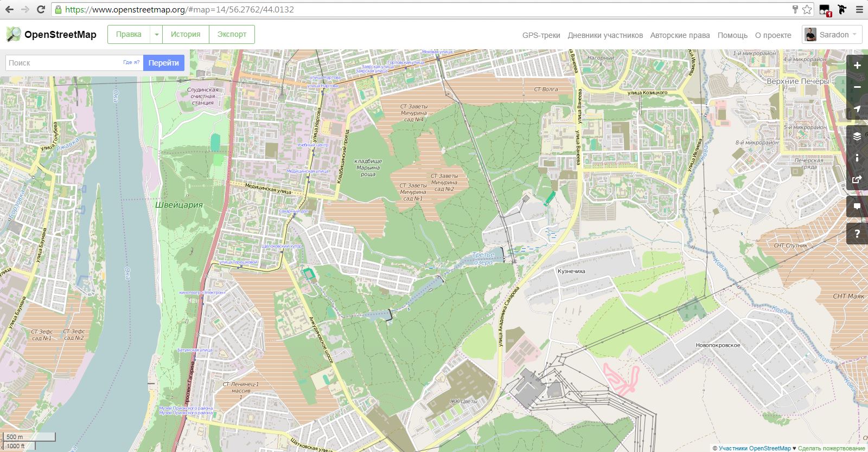The image size is (868, 452).
Task: Open О проекте page
Action: 773,35
